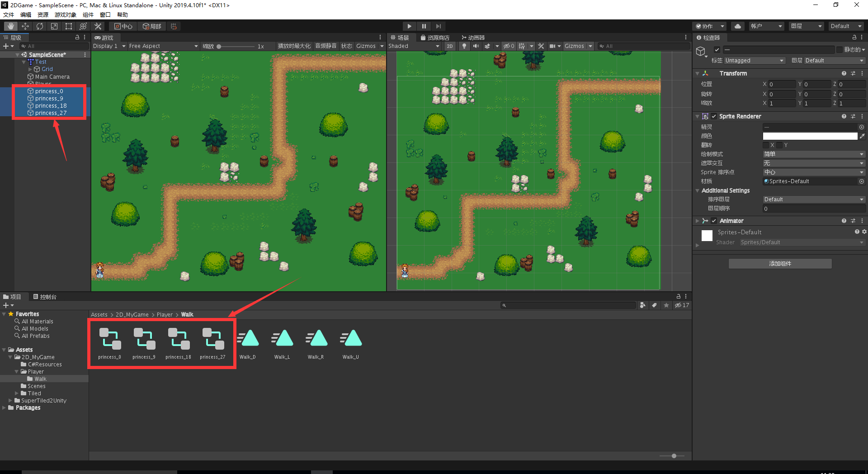Open the Shaded draw mode dropdown
Image resolution: width=868 pixels, height=474 pixels.
pos(414,46)
